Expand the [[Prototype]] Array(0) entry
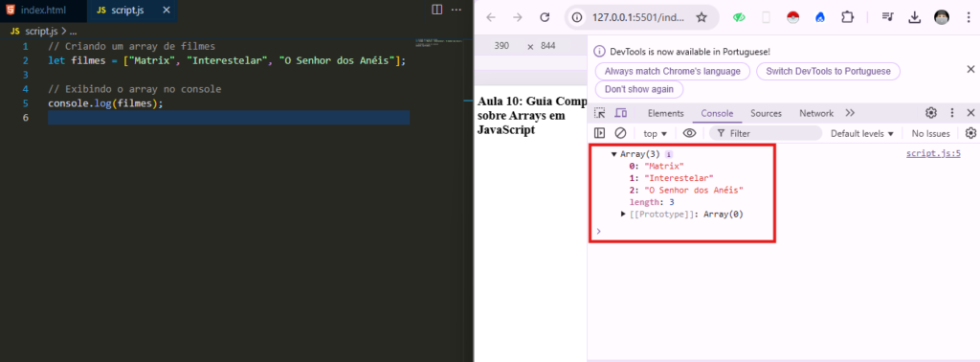The height and width of the screenshot is (362, 980). click(x=623, y=215)
